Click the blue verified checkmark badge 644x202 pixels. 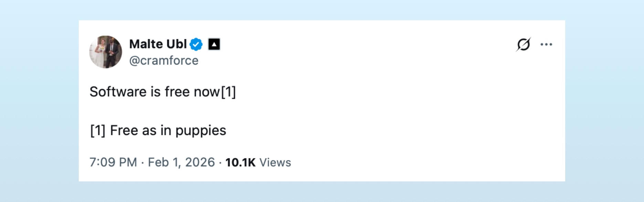tap(196, 44)
